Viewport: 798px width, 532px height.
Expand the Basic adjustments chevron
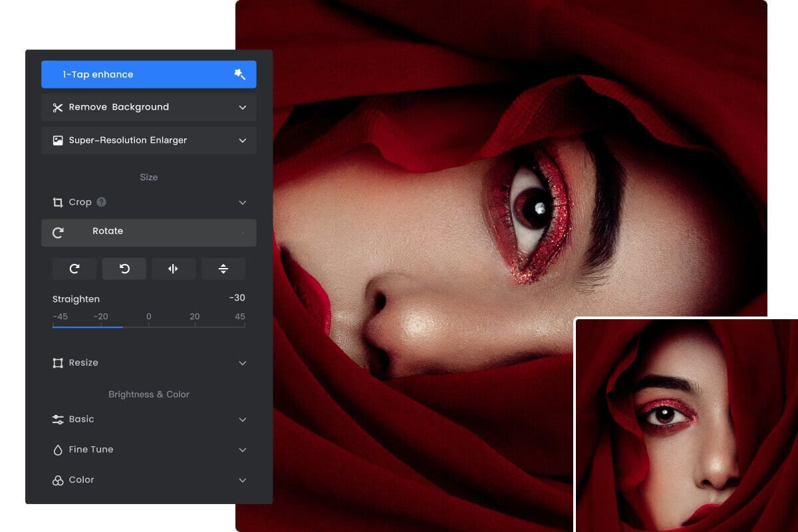(x=243, y=420)
